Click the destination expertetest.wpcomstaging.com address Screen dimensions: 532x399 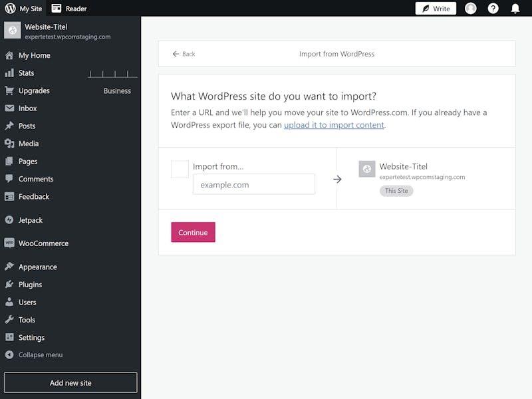click(x=422, y=177)
